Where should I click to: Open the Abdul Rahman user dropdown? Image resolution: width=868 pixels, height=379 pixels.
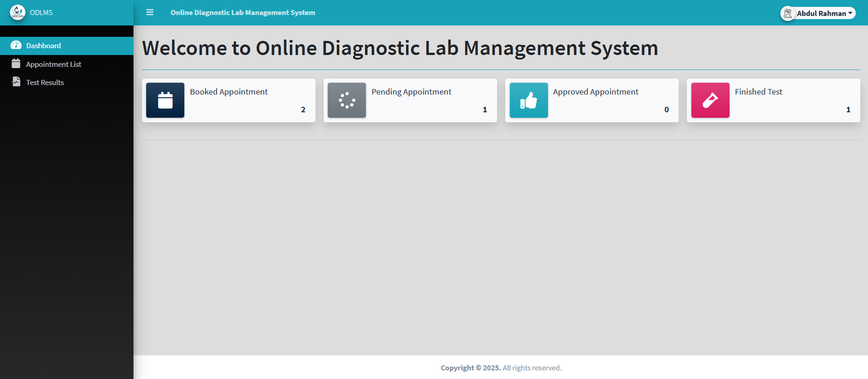coord(824,13)
